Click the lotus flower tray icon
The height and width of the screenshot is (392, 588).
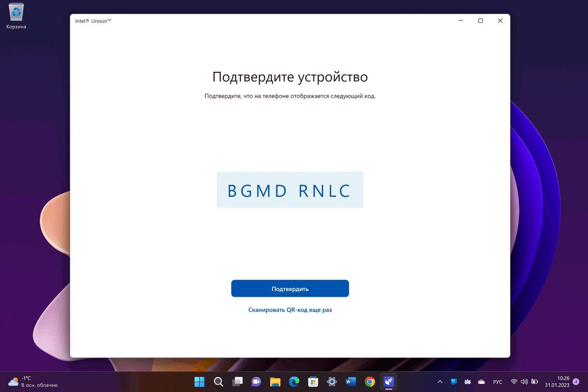(468, 382)
